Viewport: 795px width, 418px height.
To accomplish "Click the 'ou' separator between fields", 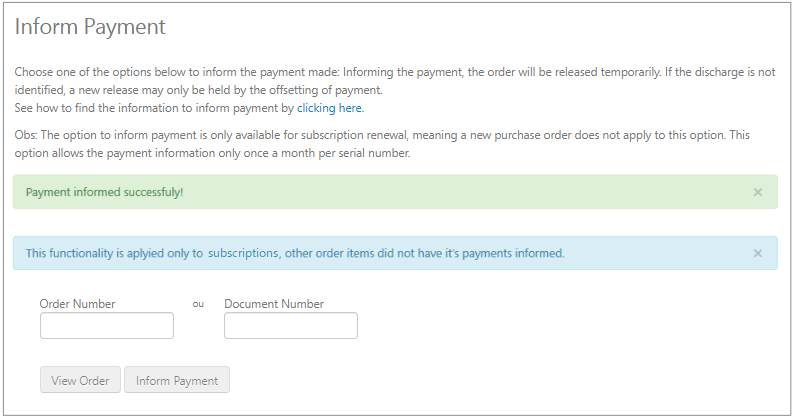I will pyautogui.click(x=198, y=304).
